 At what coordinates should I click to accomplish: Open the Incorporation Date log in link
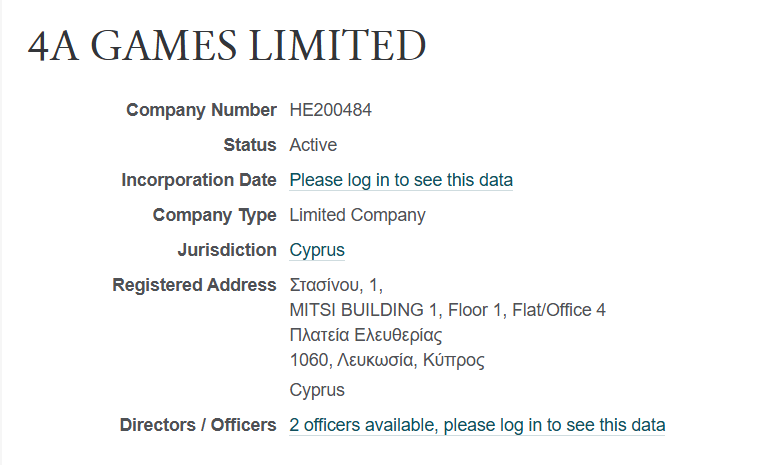click(401, 180)
